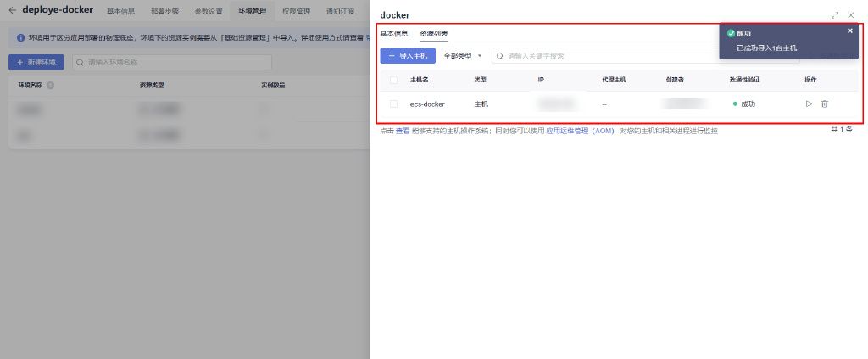868x359 pixels.
Task: Click the 创建者 column header
Action: click(x=675, y=80)
